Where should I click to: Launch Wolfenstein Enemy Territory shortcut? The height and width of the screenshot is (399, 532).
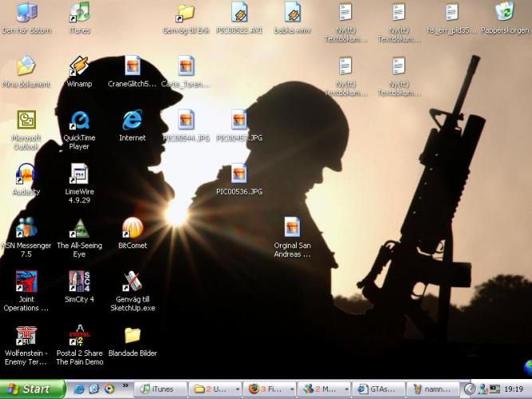pyautogui.click(x=26, y=336)
